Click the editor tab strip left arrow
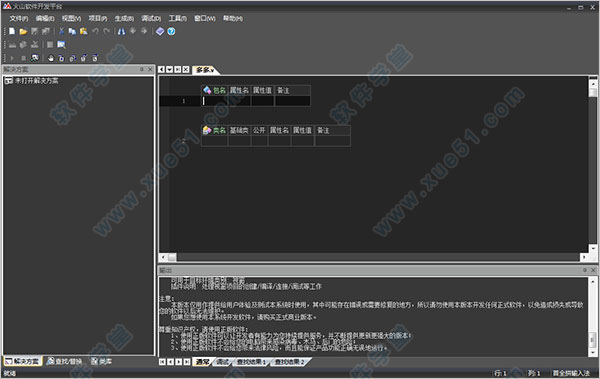600x379 pixels. (x=161, y=70)
